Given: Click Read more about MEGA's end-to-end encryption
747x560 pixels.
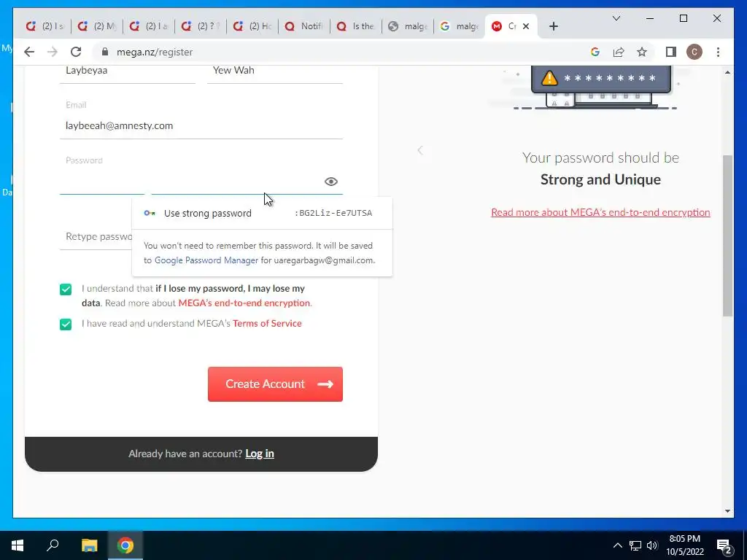Looking at the screenshot, I should click(601, 212).
